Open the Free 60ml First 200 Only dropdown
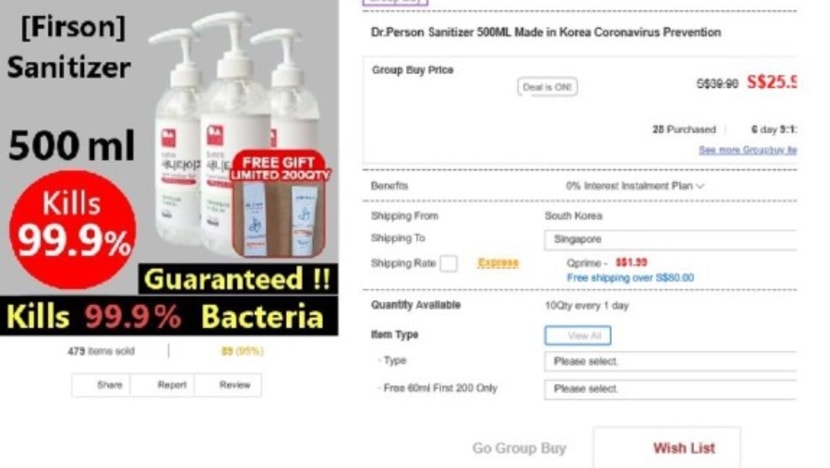830x468 pixels. click(670, 389)
